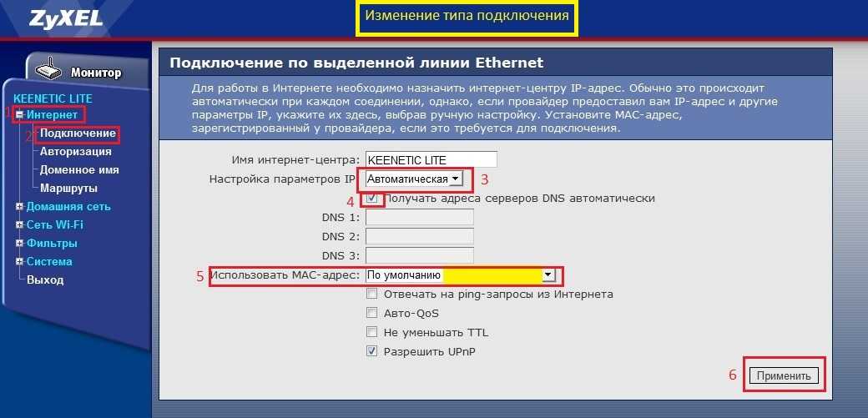Click the Сеть Wi-Fi label

click(55, 224)
